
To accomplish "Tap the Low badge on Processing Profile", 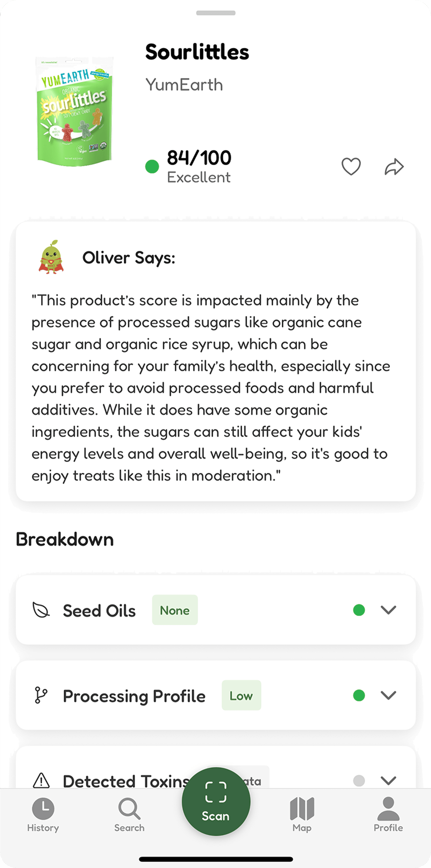I will pos(241,695).
